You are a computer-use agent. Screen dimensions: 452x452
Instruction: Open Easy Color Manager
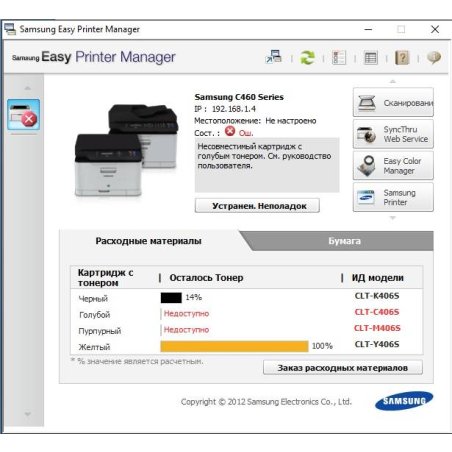(393, 166)
